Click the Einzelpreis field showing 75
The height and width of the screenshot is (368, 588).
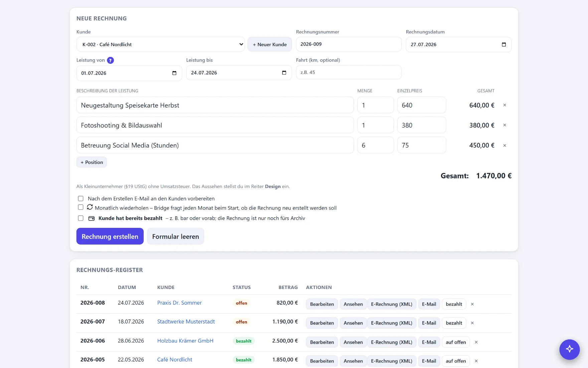coord(422,145)
